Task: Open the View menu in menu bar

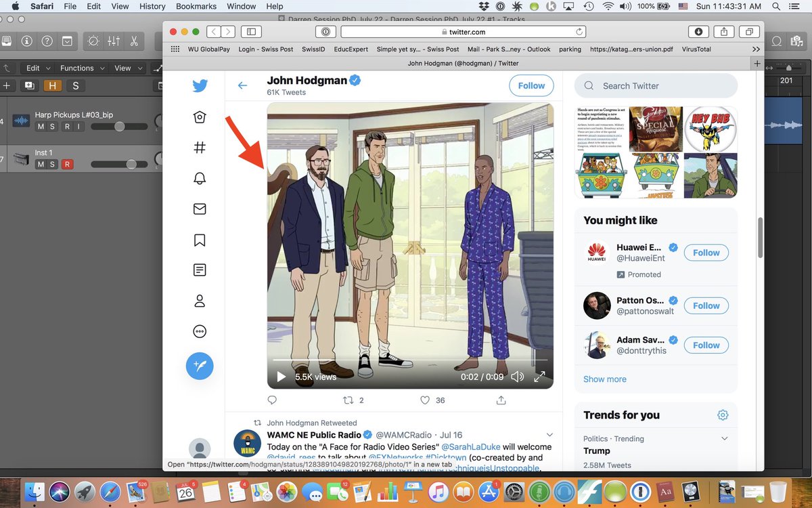Action: tap(120, 6)
